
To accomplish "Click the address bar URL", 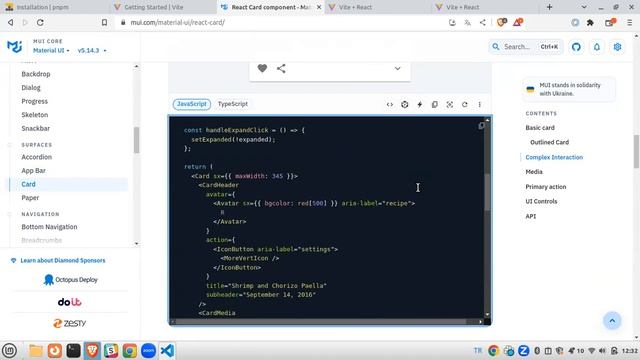I will tap(178, 22).
